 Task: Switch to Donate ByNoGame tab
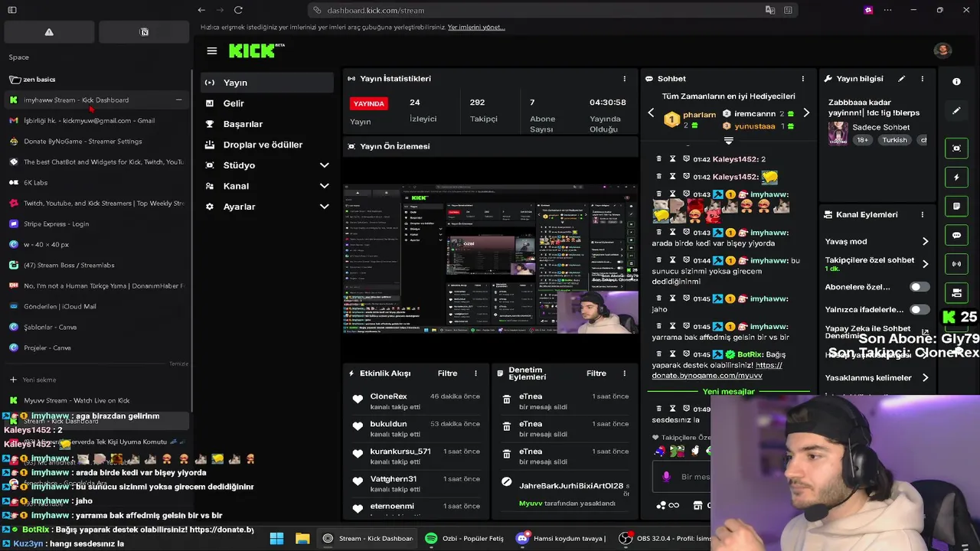(96, 142)
